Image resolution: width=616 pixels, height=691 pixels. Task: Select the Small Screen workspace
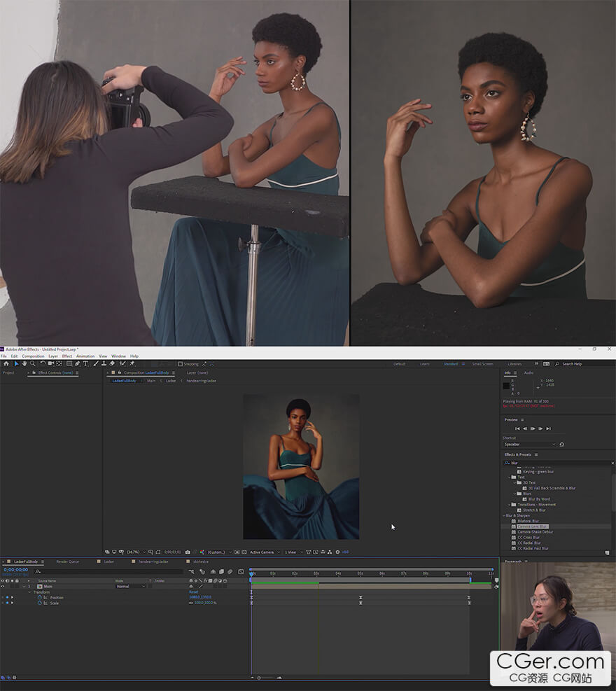(x=482, y=364)
